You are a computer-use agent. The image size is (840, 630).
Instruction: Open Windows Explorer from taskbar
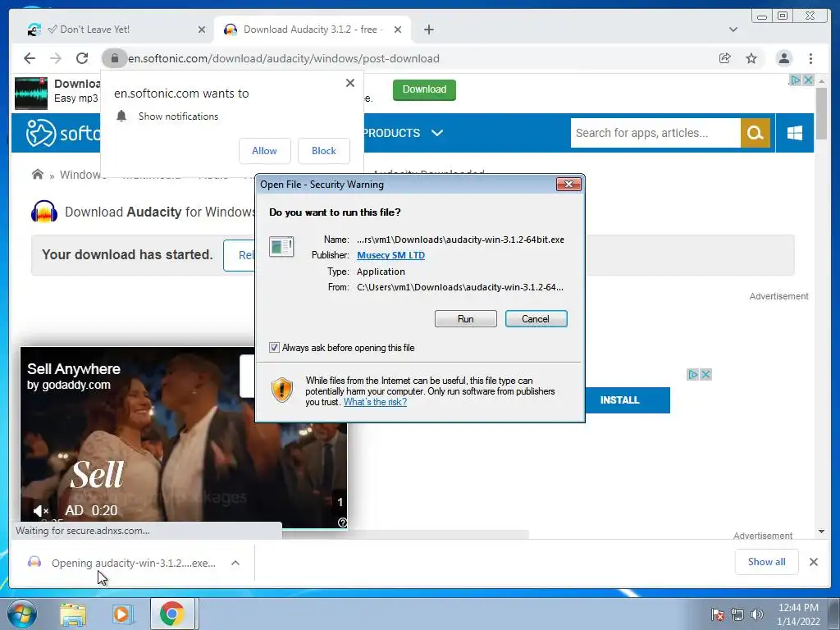[x=73, y=614]
